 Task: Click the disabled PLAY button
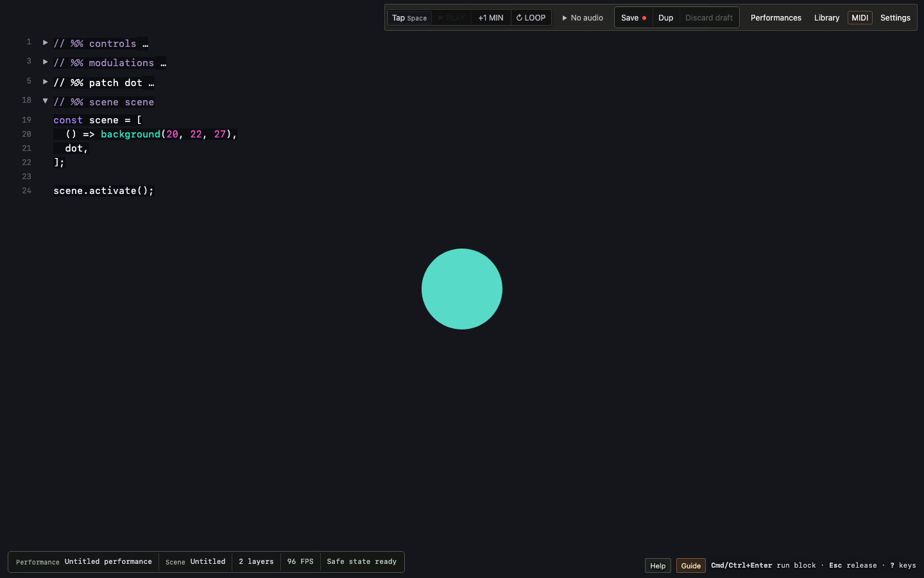451,18
